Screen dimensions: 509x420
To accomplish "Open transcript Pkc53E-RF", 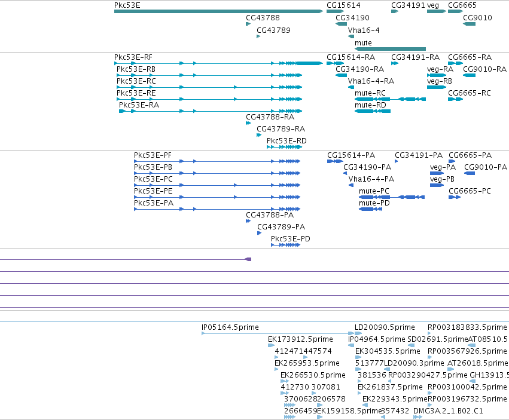I will click(x=133, y=57).
